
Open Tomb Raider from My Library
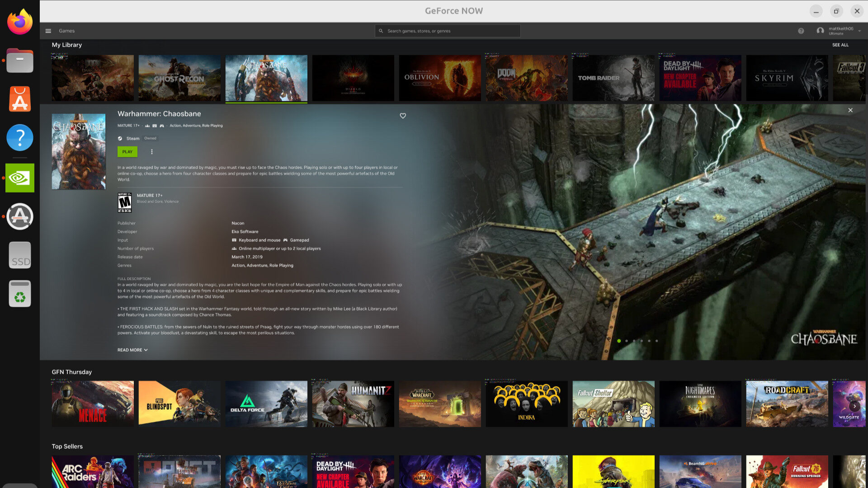point(613,78)
